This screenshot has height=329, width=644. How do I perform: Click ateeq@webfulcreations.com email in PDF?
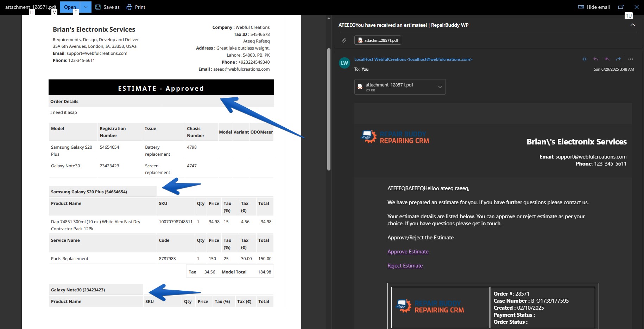tap(241, 69)
